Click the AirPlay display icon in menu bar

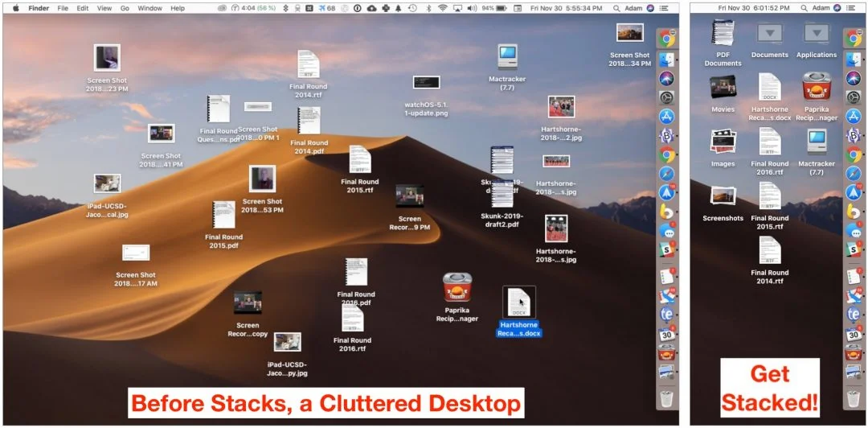point(458,8)
